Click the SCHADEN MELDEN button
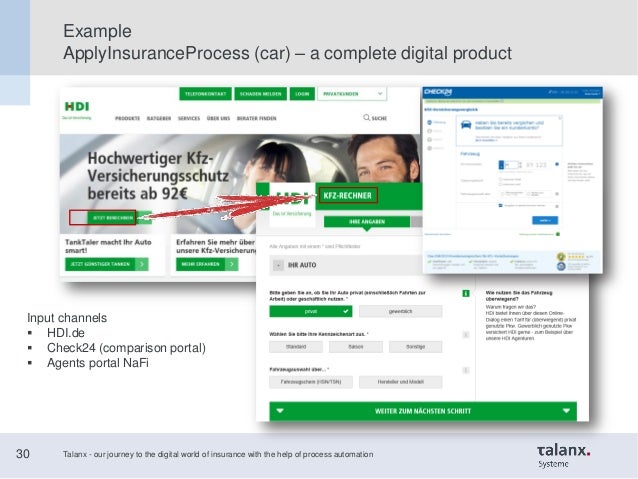Screen dimensions: 638x479 click(260, 94)
